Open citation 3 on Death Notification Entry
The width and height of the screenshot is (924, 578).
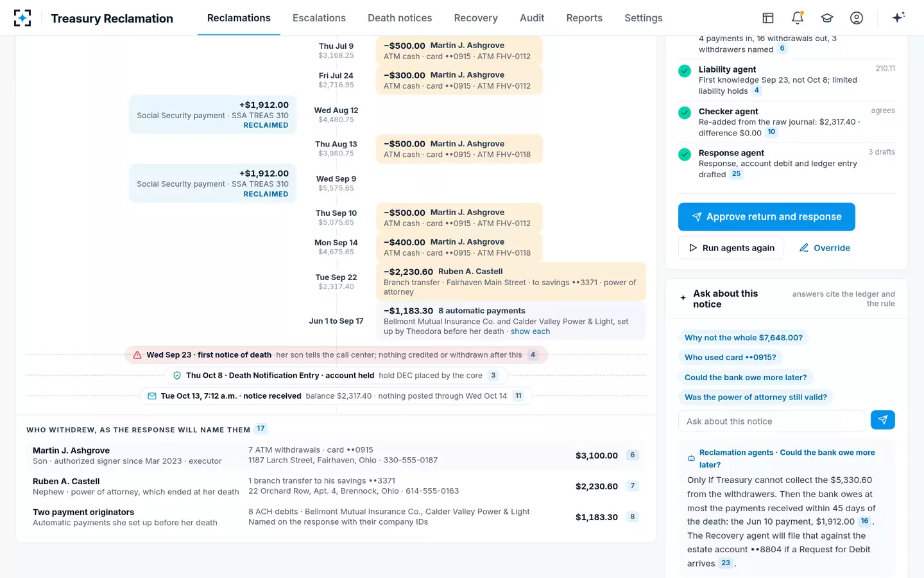point(493,376)
